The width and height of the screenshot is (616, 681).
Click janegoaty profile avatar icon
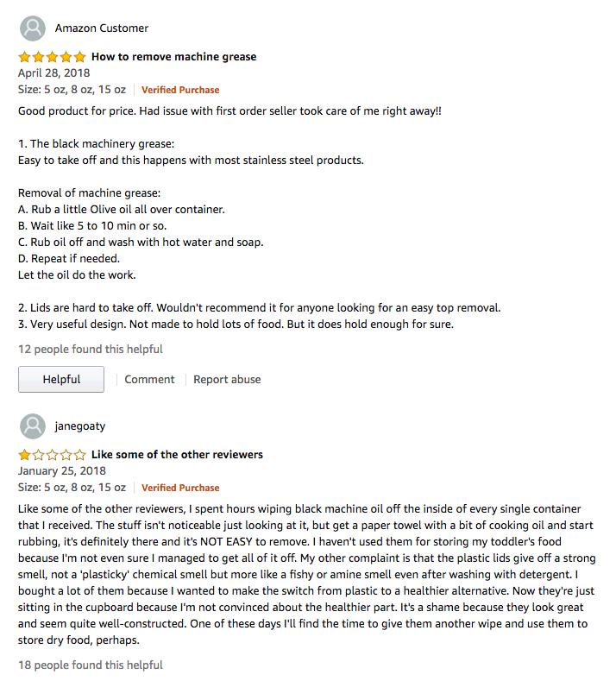click(x=33, y=426)
